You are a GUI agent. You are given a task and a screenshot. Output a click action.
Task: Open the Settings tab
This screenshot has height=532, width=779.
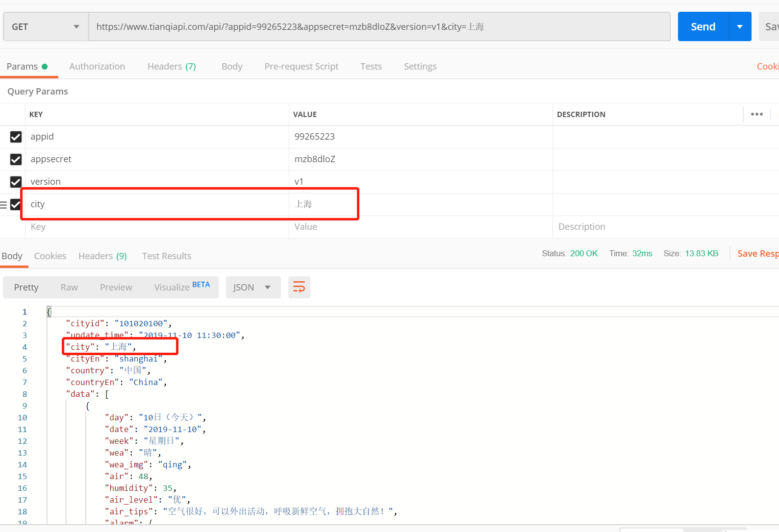click(420, 66)
